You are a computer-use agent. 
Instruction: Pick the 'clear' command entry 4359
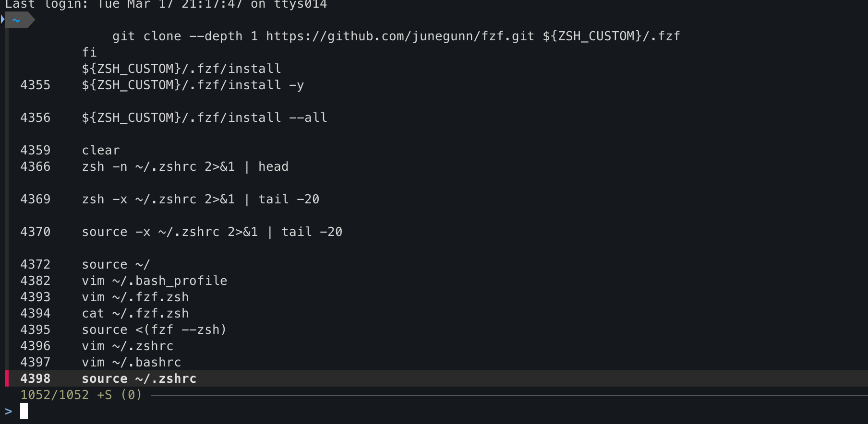click(x=100, y=150)
